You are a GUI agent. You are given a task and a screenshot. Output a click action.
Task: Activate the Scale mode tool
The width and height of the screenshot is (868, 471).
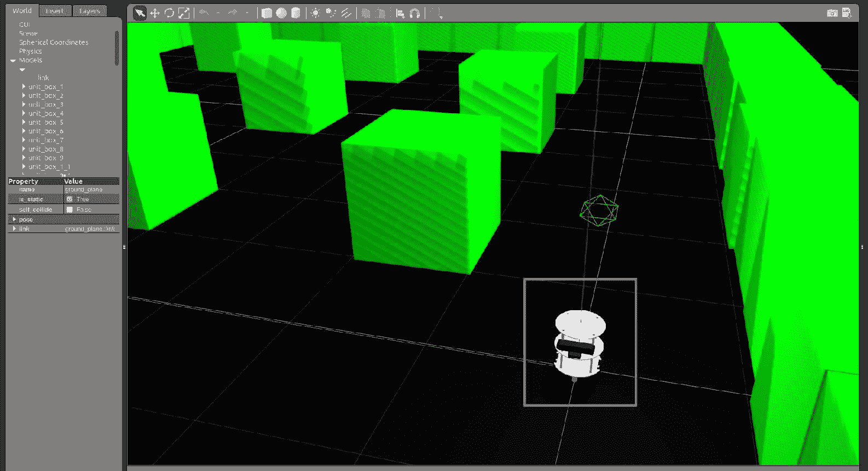(184, 13)
